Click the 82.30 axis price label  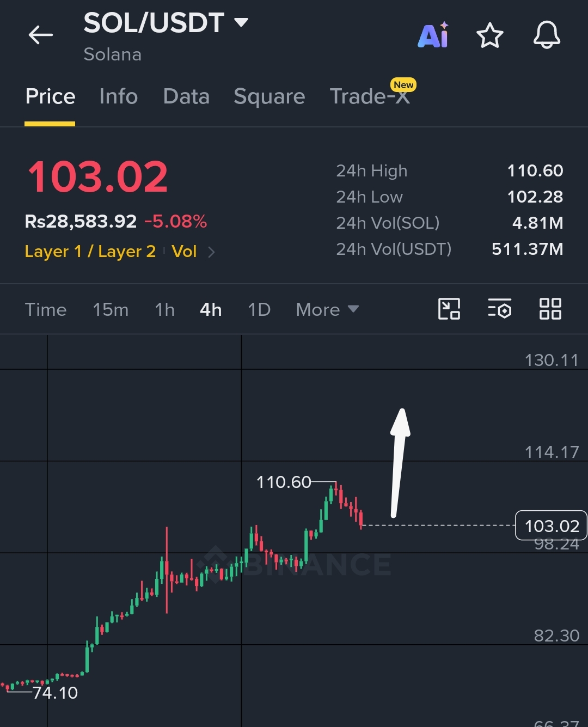click(556, 636)
